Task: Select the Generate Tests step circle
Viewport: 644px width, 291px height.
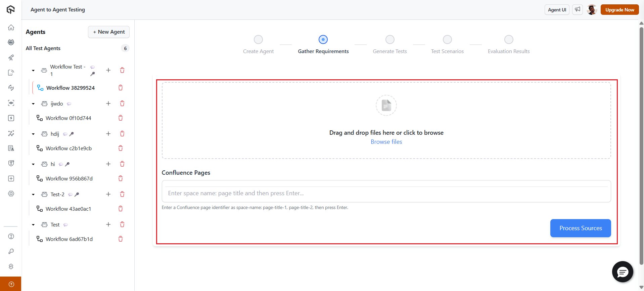Action: (x=389, y=40)
